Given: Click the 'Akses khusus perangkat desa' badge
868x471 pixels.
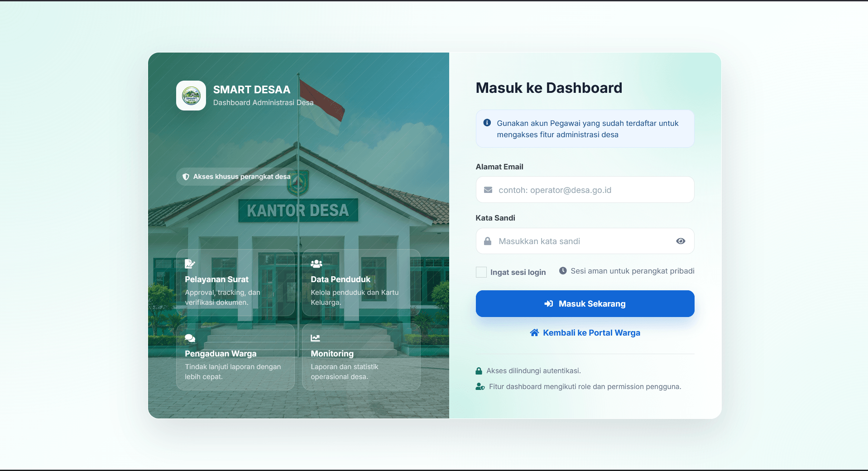Looking at the screenshot, I should coord(236,177).
